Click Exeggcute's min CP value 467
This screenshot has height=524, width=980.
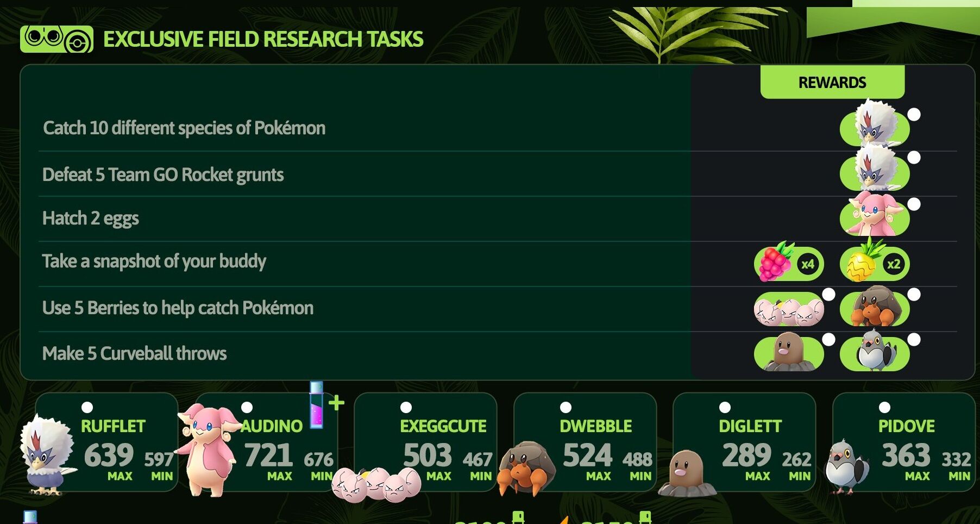click(478, 459)
